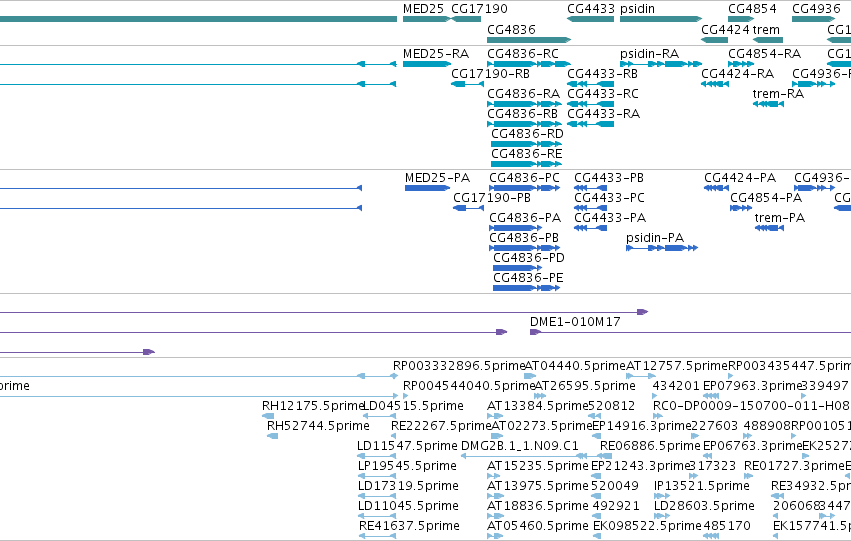Image resolution: width=851 pixels, height=541 pixels.
Task: Select the CG4854 gene label
Action: coord(752,9)
